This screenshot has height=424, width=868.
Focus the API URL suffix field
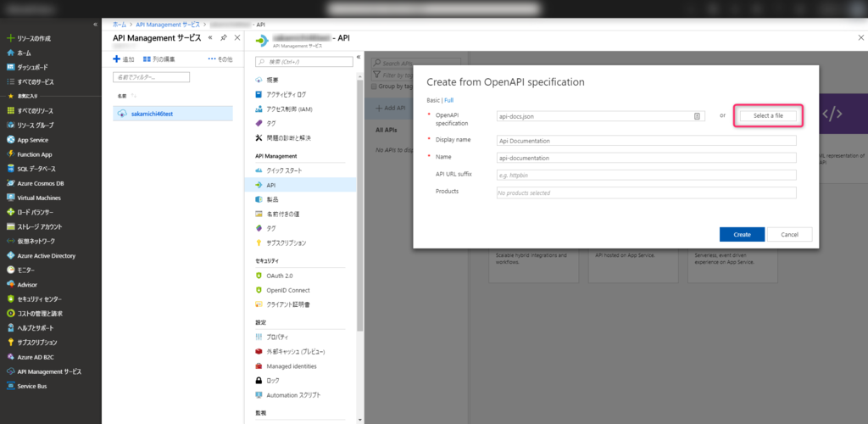click(647, 175)
